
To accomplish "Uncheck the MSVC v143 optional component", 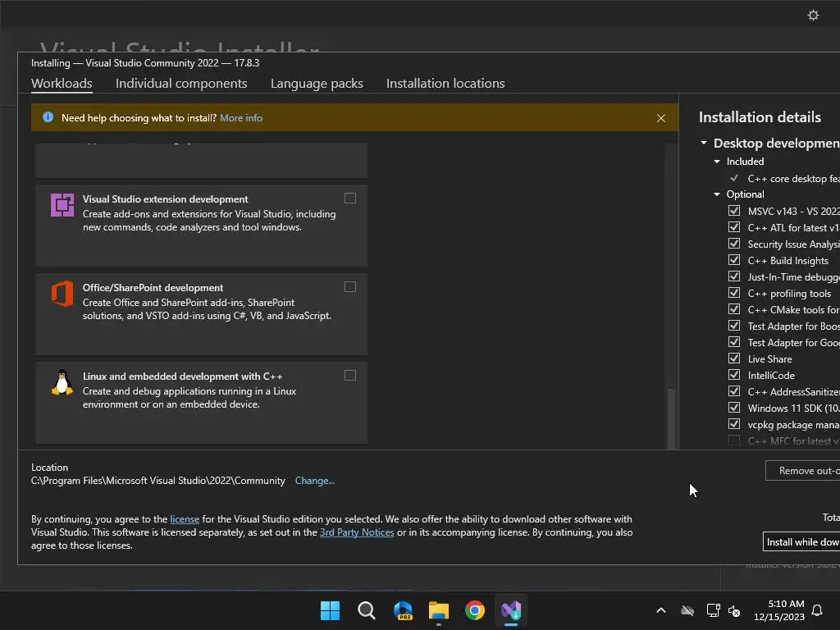I will [x=734, y=211].
